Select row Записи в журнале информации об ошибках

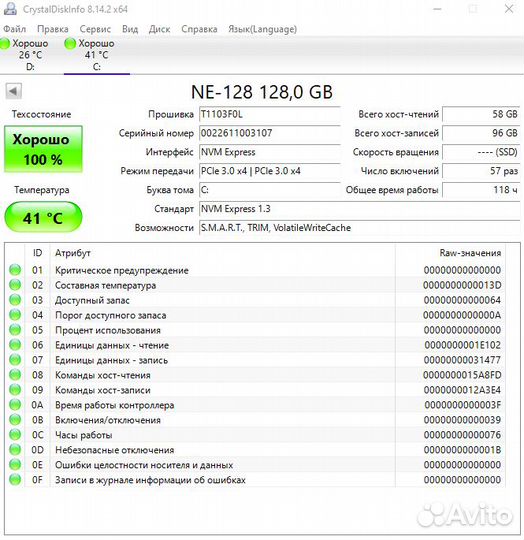[x=255, y=479]
